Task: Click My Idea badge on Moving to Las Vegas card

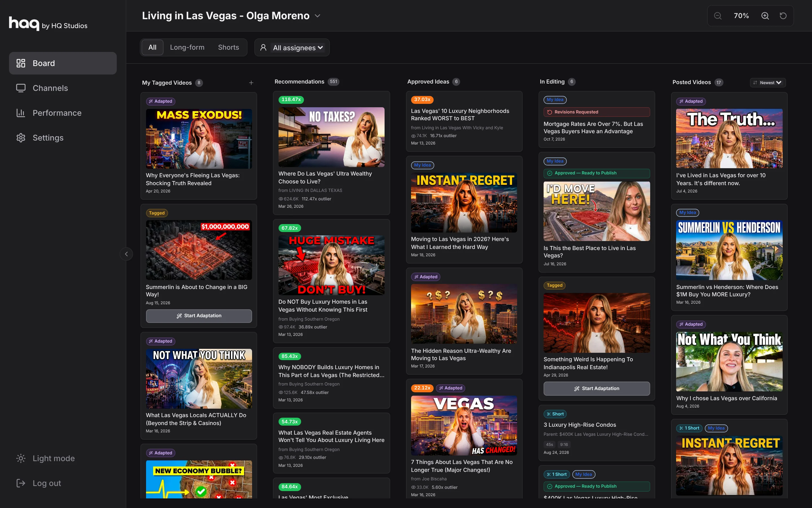Action: click(x=422, y=165)
